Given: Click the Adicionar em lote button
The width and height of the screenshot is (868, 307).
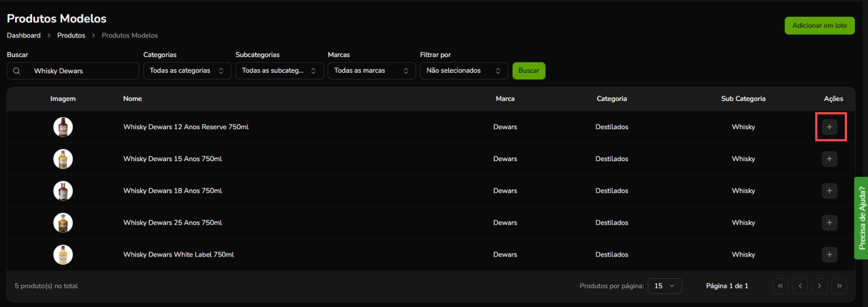Looking at the screenshot, I should point(820,25).
